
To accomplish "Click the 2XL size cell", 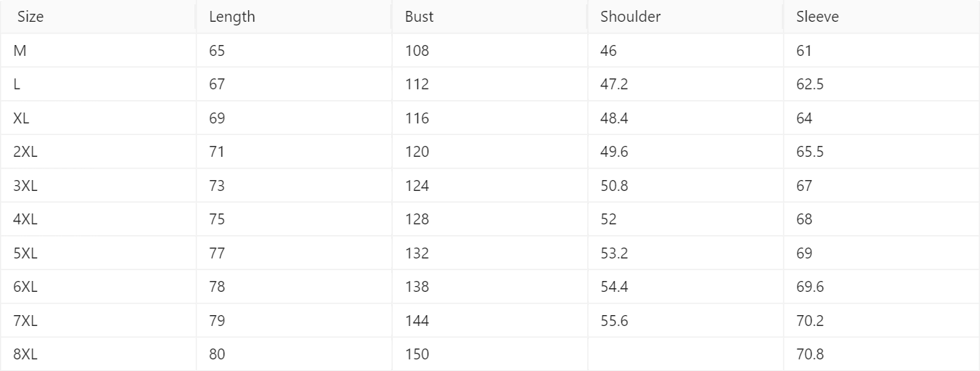I will [98, 152].
